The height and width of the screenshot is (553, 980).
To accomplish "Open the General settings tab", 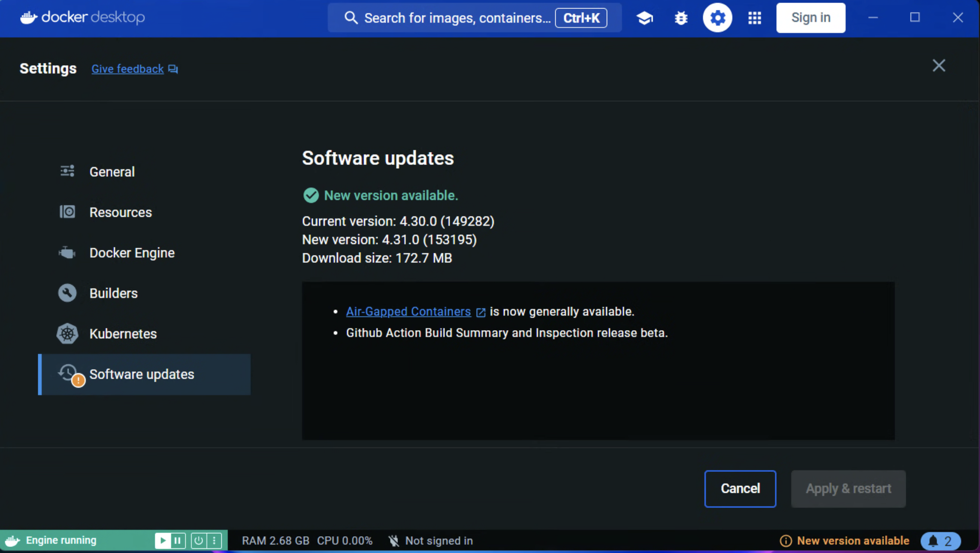I will (144, 172).
